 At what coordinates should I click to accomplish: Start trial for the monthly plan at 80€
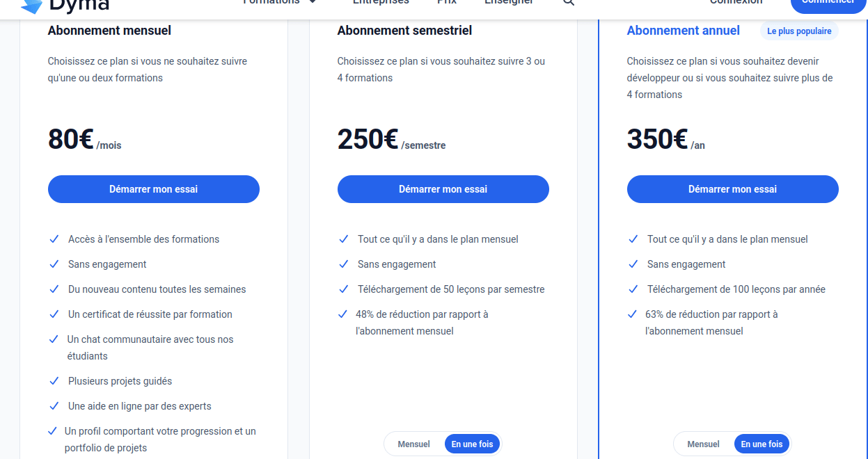153,189
